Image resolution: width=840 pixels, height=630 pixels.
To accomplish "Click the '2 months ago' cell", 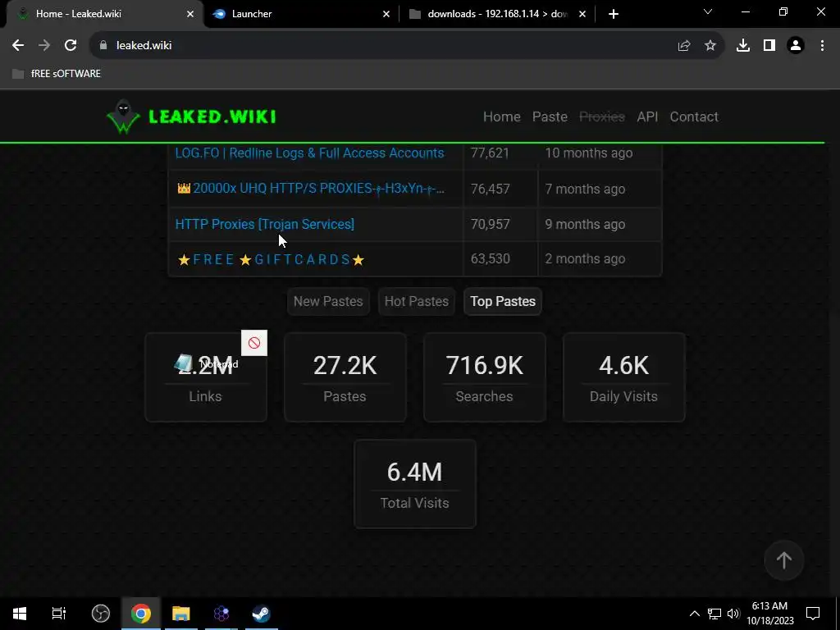I will [600, 258].
